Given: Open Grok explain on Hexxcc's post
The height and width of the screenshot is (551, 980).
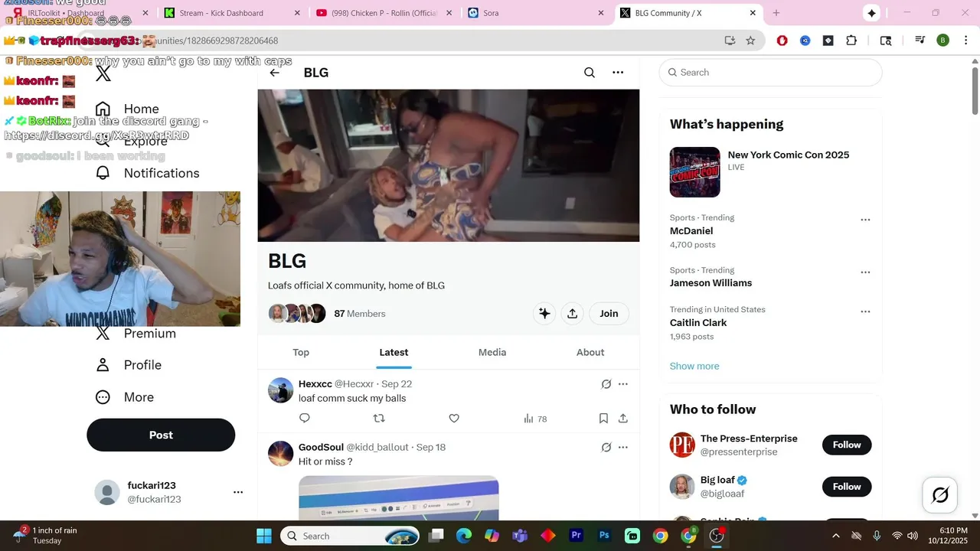Looking at the screenshot, I should (x=606, y=384).
